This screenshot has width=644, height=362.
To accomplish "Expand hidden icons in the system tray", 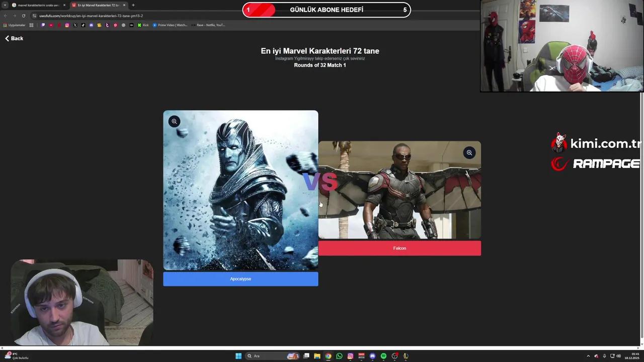I will (x=588, y=355).
